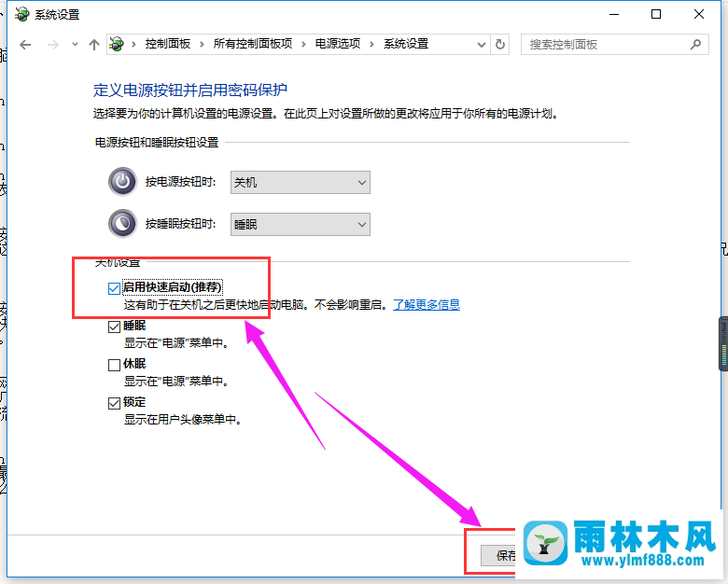Image resolution: width=728 pixels, height=584 pixels.
Task: Open the 按睡眠按钮时 dropdown showing 睡眠
Action: (301, 225)
